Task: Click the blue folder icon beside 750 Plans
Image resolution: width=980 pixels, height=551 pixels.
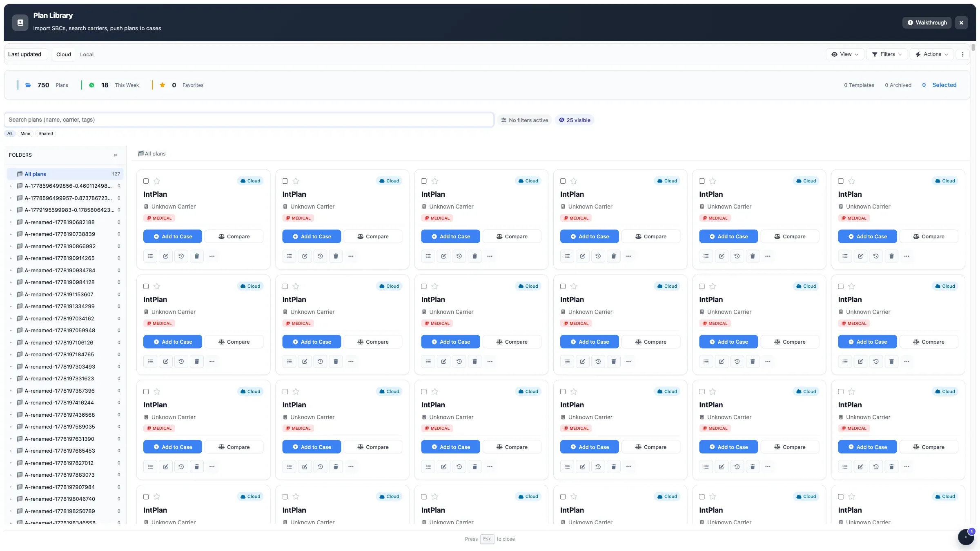Action: [28, 85]
